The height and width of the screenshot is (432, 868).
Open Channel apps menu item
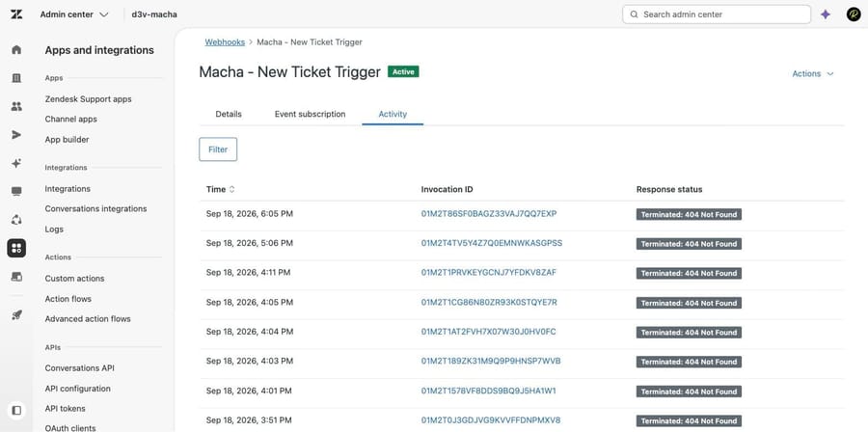(x=70, y=119)
